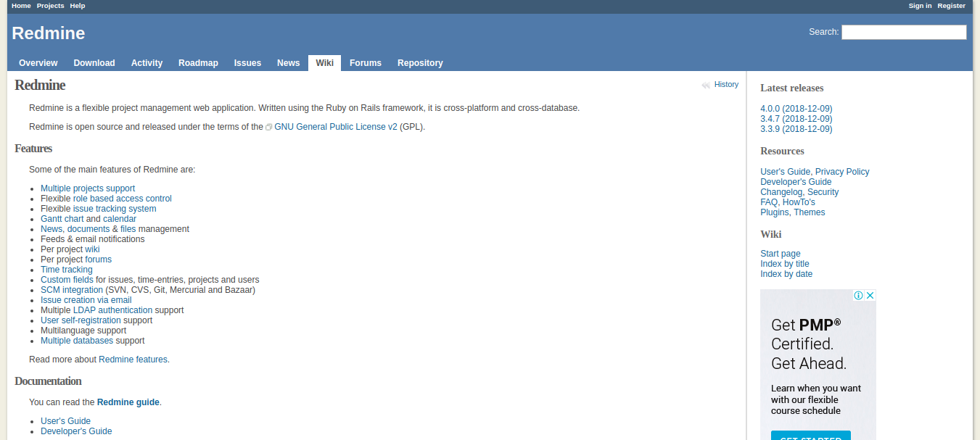Open Developer's Guide in Resources sidebar
Viewport: 980px width, 440px height.
tap(796, 182)
